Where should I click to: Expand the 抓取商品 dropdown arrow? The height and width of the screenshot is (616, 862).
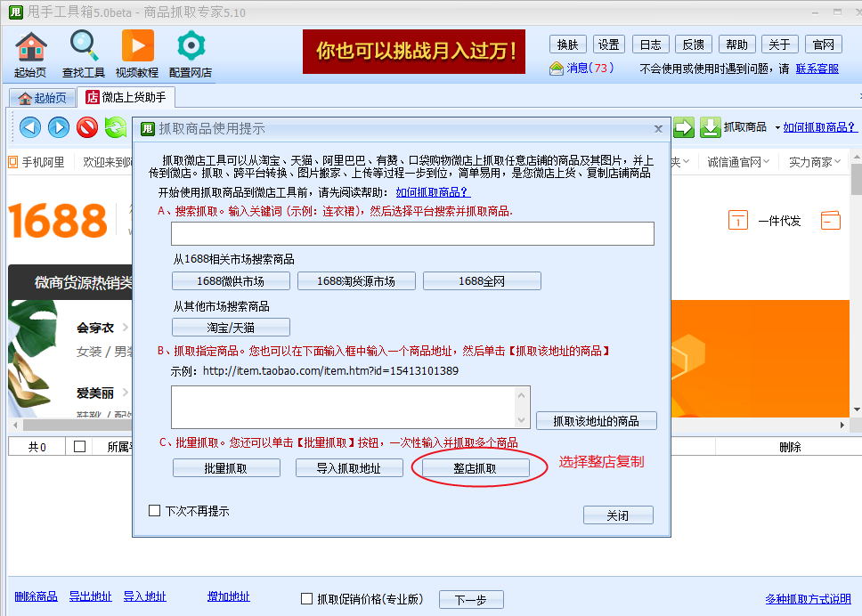tap(777, 128)
